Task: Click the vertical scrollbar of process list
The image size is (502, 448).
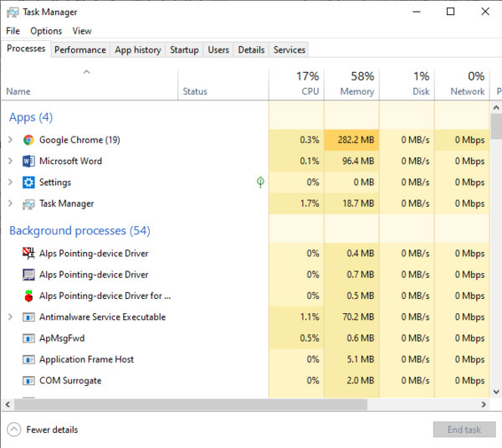Action: (x=496, y=251)
